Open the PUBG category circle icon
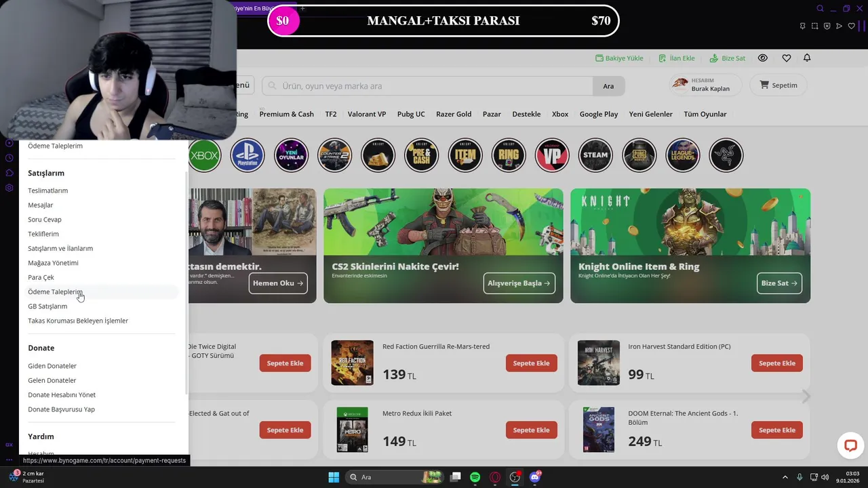 pyautogui.click(x=639, y=155)
